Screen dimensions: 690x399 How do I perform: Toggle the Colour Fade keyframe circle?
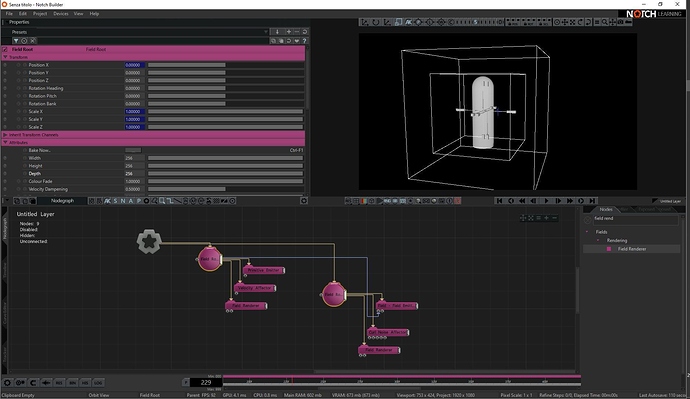tap(25, 181)
